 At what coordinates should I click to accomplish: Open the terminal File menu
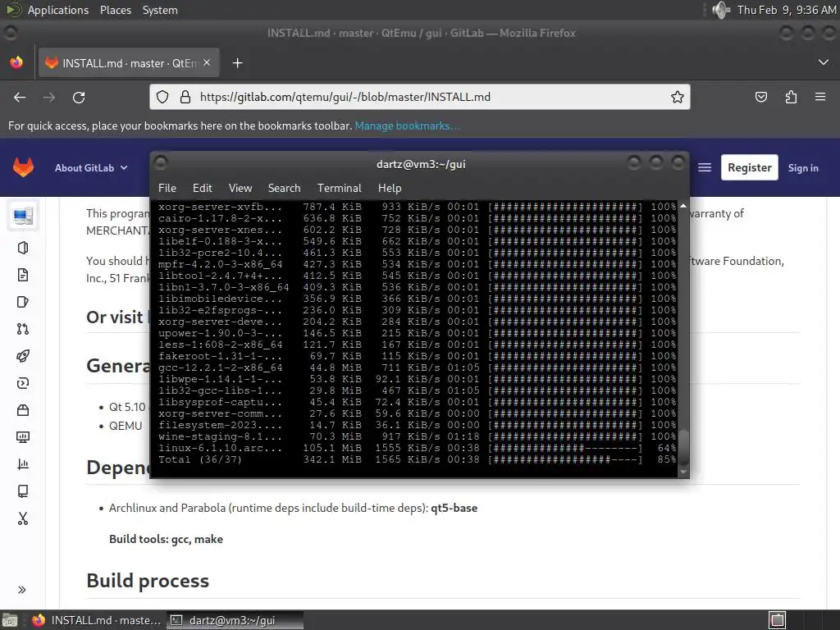[x=167, y=188]
